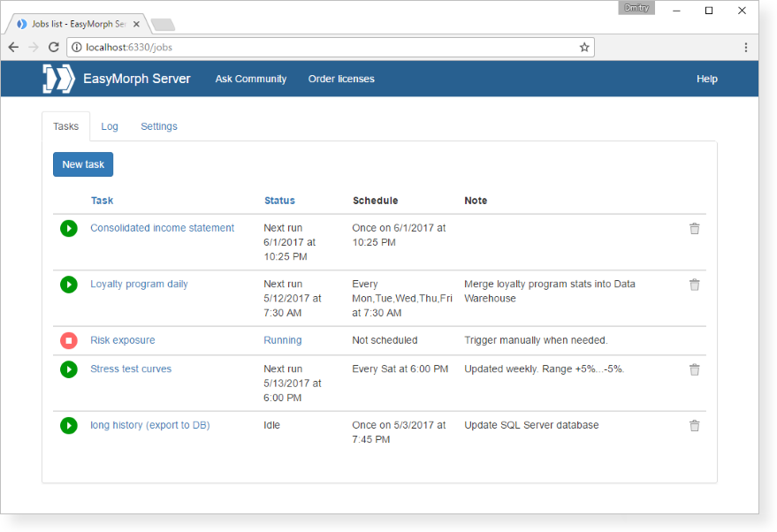Open the Stress test curves link

pyautogui.click(x=131, y=369)
